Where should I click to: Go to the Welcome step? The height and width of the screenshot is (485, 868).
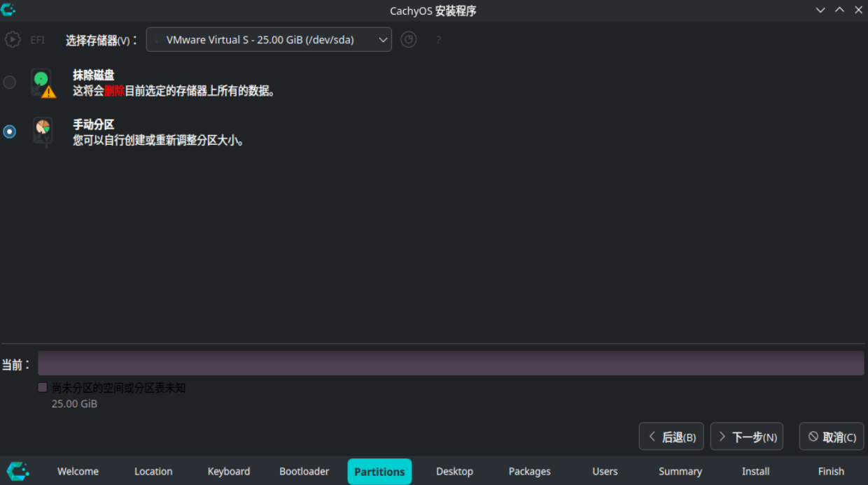tap(78, 472)
